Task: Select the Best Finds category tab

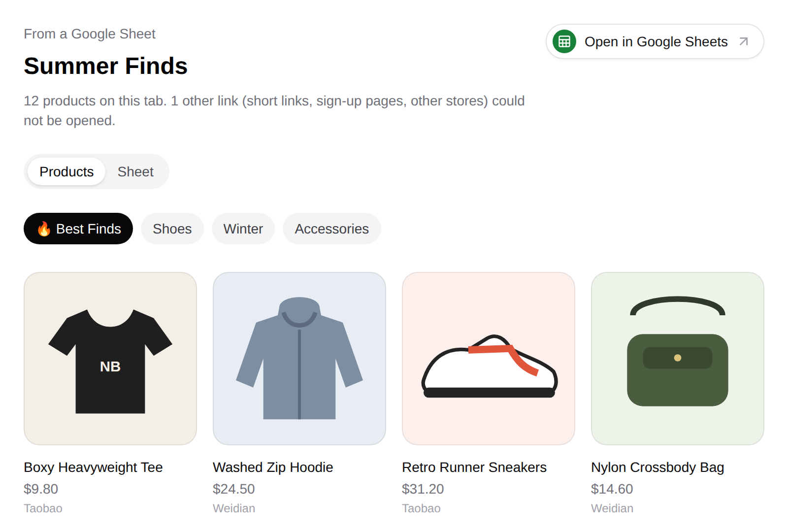Action: click(x=78, y=229)
